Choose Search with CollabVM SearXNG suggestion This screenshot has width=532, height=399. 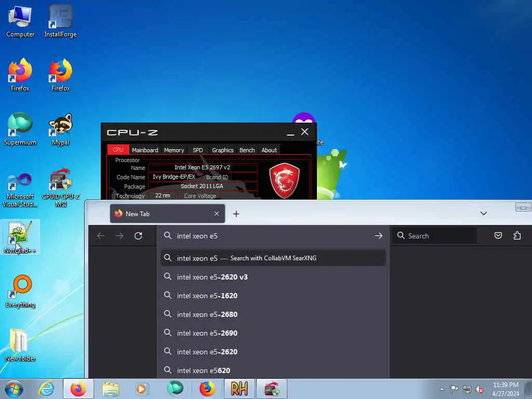pos(273,258)
